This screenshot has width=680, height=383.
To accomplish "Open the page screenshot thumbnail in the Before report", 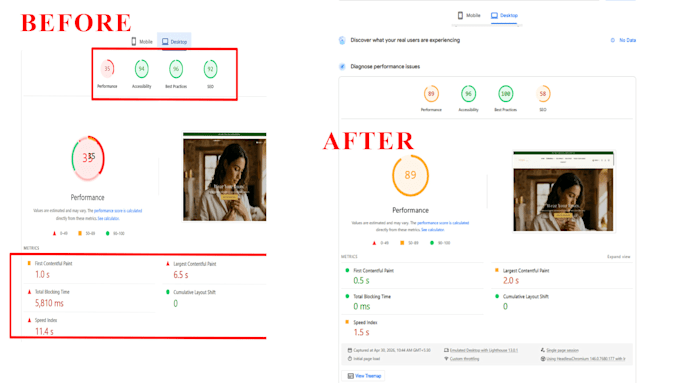I will point(225,177).
